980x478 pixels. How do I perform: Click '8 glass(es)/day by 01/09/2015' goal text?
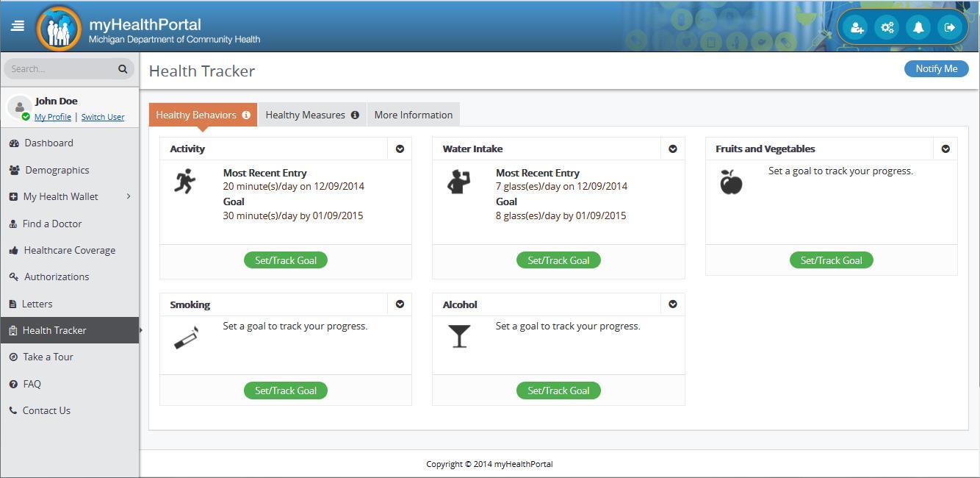pos(561,215)
